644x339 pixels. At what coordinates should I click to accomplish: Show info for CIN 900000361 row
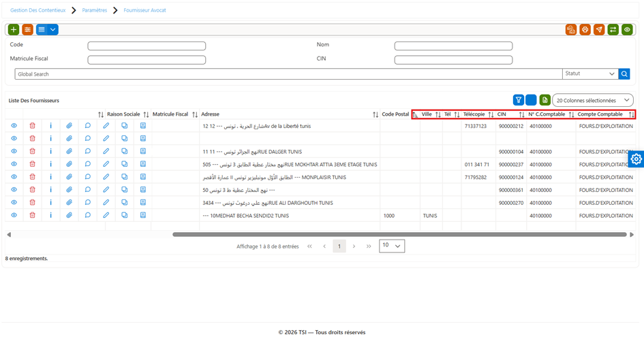(x=51, y=190)
